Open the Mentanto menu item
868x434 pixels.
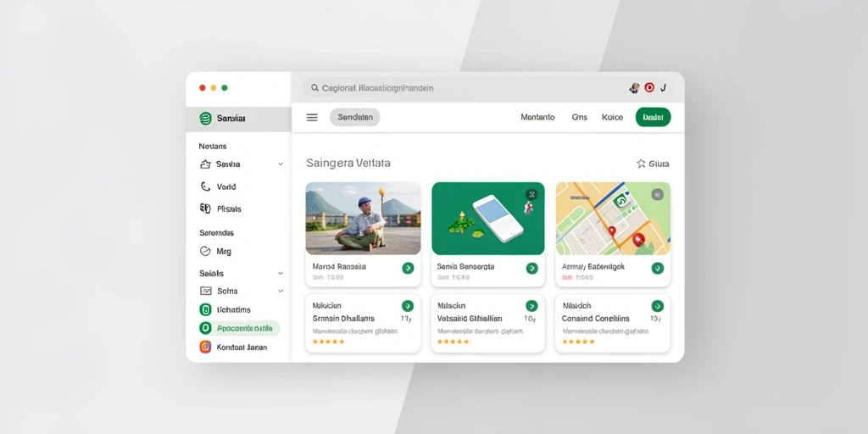coord(537,117)
